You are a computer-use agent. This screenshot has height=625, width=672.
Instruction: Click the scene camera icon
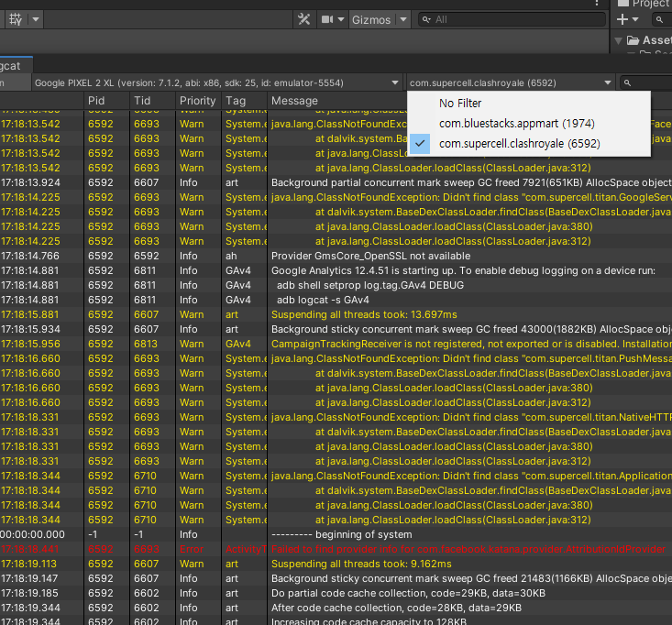tap(327, 20)
